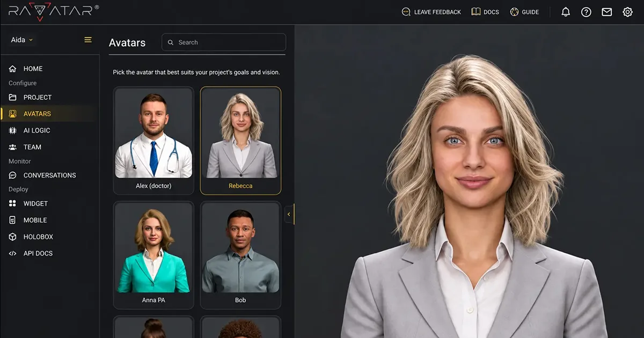Open the Docs link text
The width and height of the screenshot is (644, 338).
pos(491,12)
